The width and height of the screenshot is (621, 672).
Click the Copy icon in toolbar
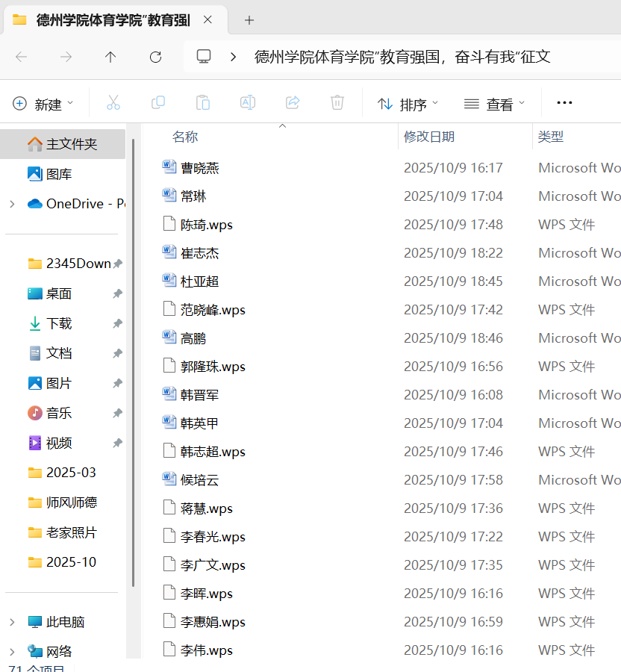pyautogui.click(x=158, y=103)
